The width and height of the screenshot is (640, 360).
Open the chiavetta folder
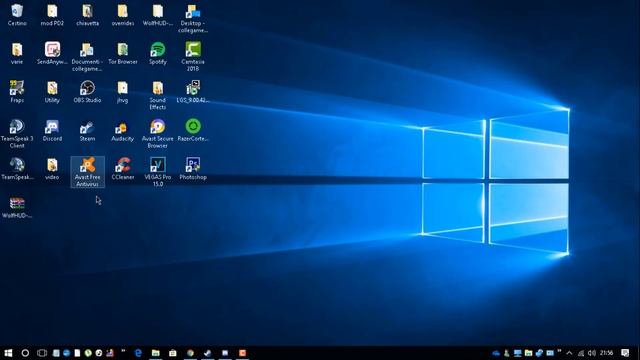87,15
